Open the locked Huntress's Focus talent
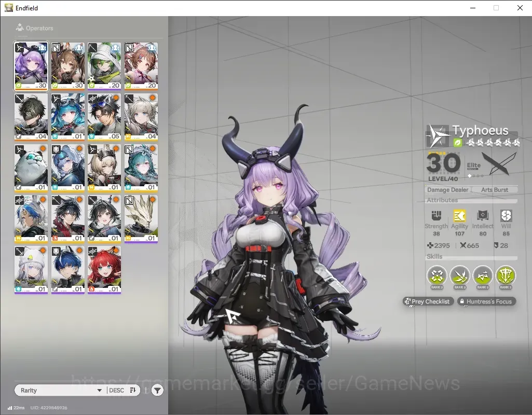 click(486, 301)
